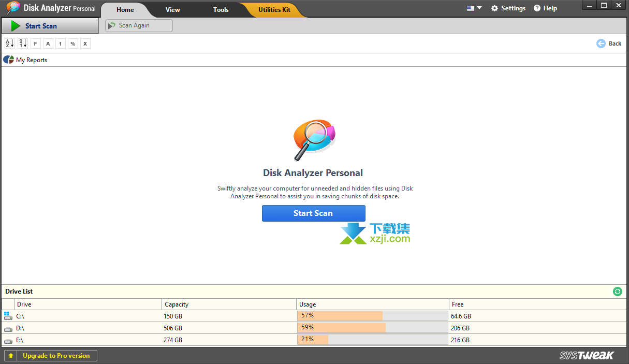Click the F toolbar button
The width and height of the screenshot is (629, 364).
click(x=36, y=43)
